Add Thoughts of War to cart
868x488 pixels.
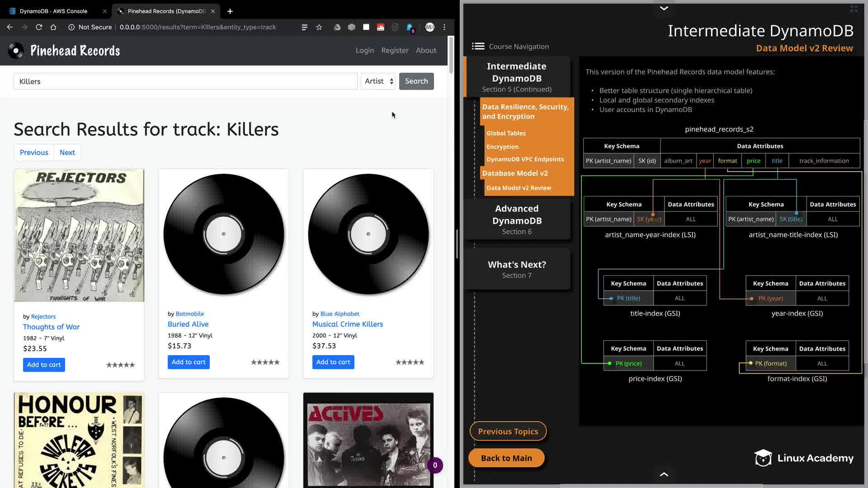pos(44,365)
